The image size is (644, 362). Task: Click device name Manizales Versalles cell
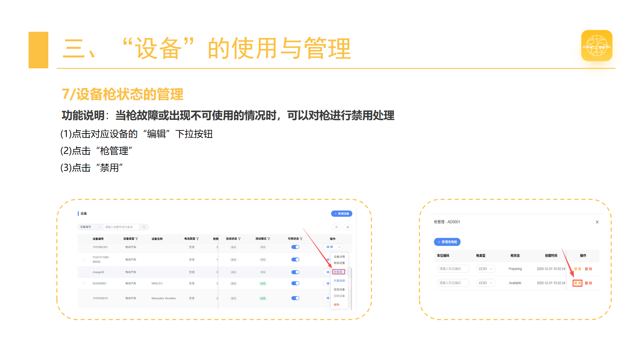[x=163, y=298]
